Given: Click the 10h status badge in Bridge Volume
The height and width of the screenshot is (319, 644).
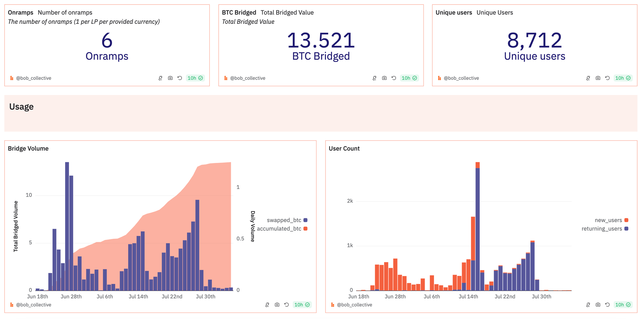Looking at the screenshot, I should [x=302, y=305].
